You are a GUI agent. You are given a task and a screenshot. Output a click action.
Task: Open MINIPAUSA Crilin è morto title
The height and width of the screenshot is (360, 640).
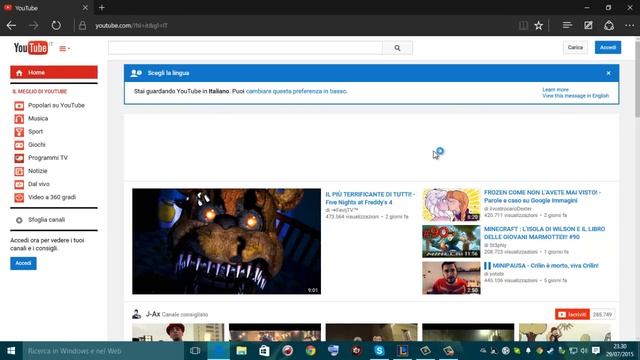[541, 266]
